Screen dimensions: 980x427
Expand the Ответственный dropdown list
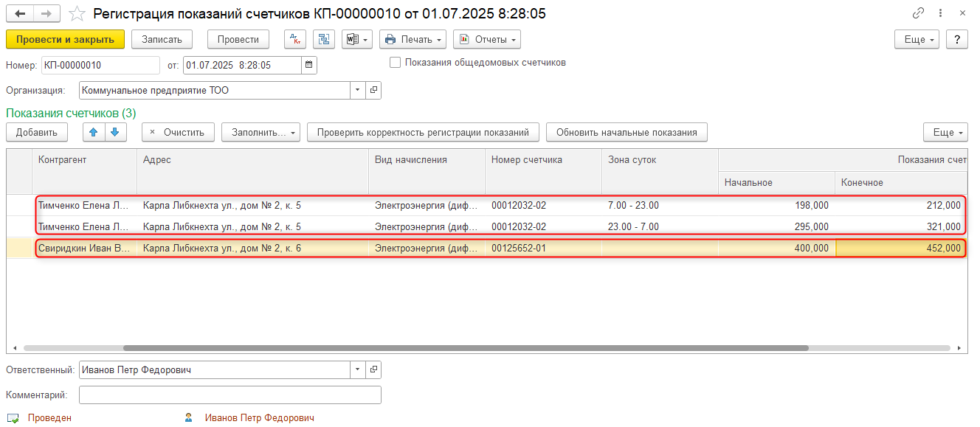pyautogui.click(x=358, y=369)
